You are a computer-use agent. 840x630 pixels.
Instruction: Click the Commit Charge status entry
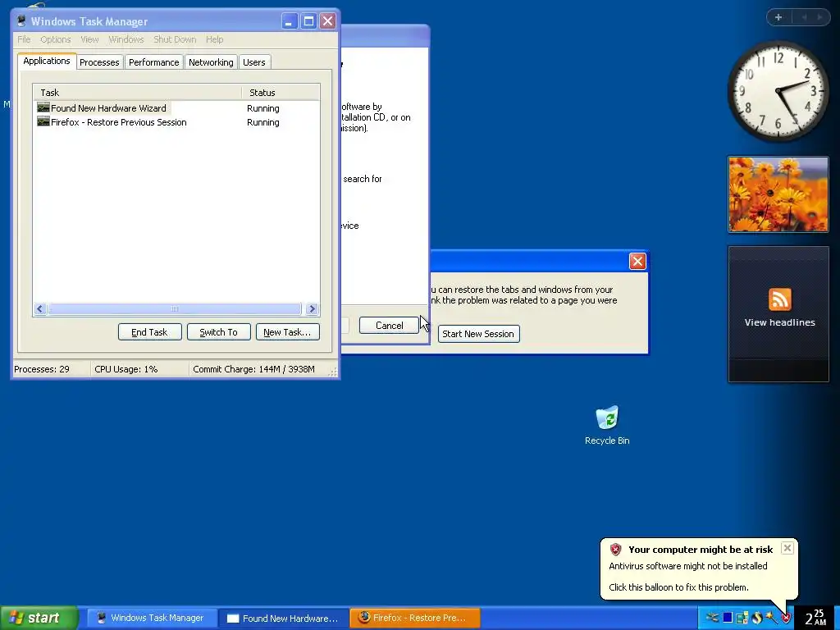pos(254,369)
